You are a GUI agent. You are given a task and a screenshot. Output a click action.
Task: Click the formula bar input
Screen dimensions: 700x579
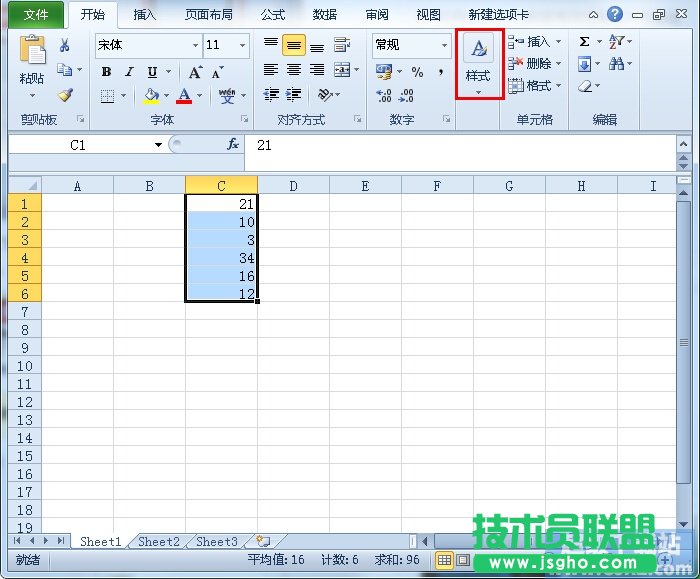coord(460,152)
